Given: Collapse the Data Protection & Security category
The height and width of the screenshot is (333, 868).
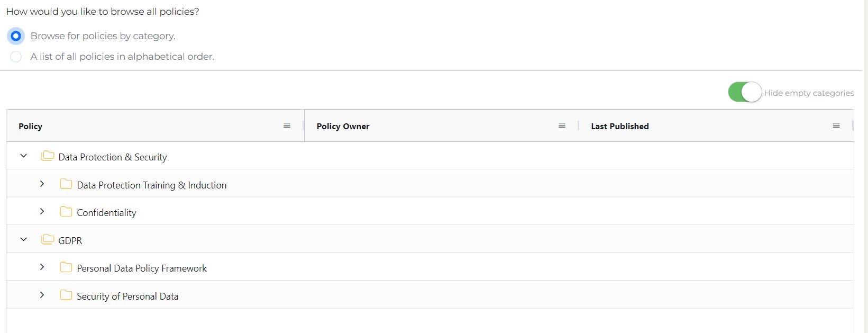Looking at the screenshot, I should [23, 155].
